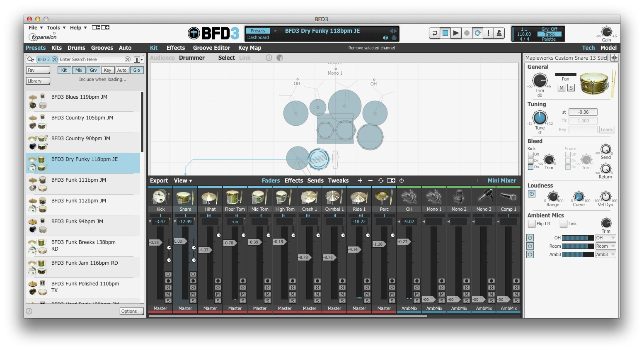Clear the browser search field
The image size is (644, 351).
coord(128,59)
